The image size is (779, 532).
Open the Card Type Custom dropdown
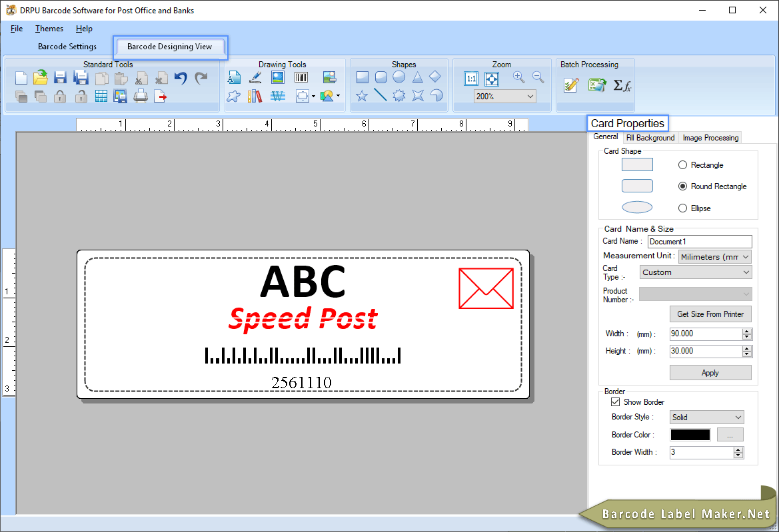[x=696, y=272]
